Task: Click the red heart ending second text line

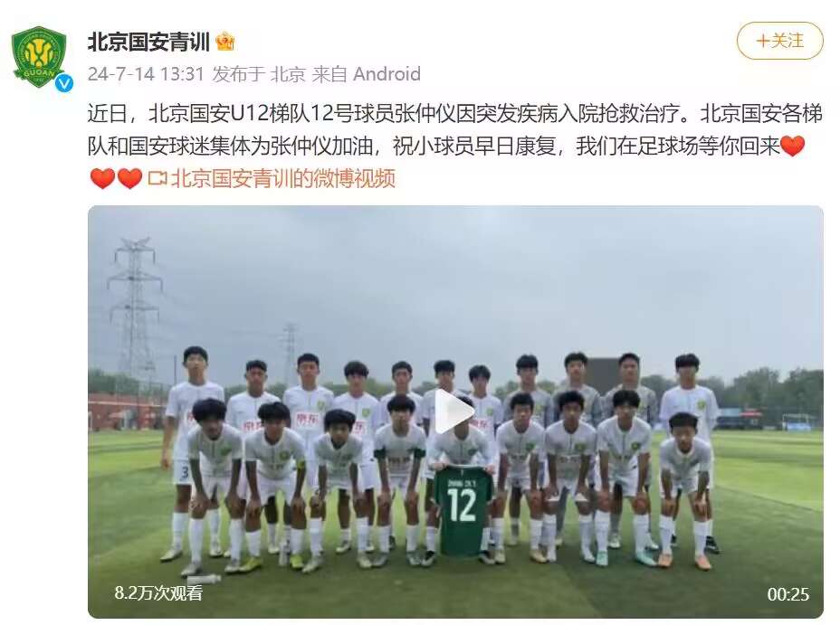Action: [793, 147]
